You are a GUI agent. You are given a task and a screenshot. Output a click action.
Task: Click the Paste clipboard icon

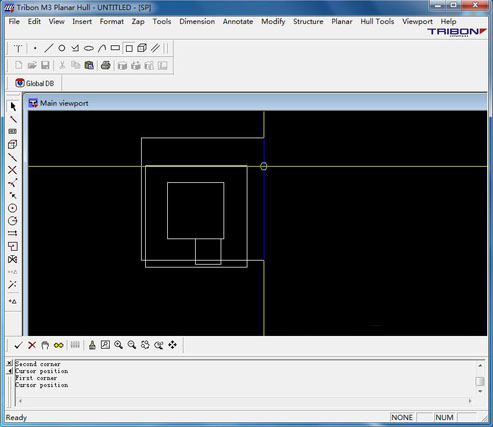click(89, 65)
